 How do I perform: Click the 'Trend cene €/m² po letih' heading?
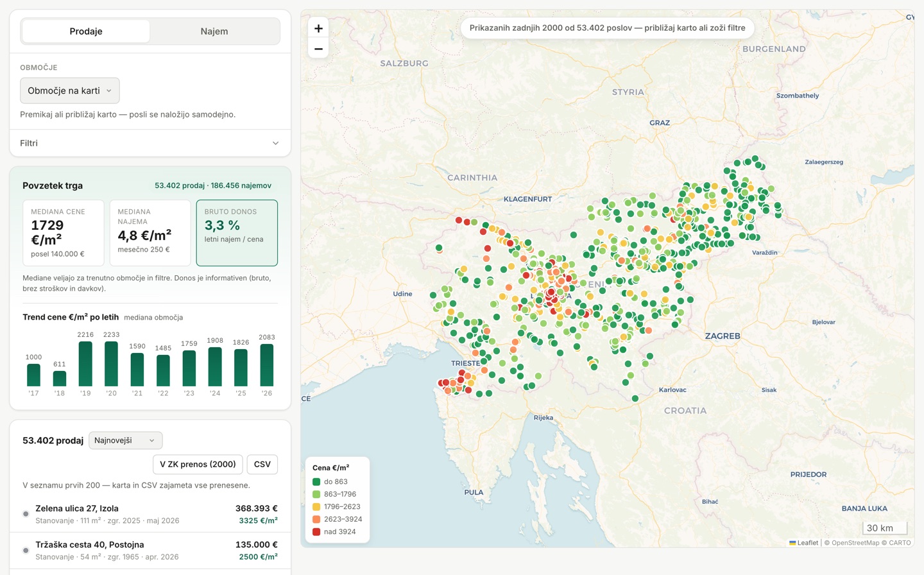coord(71,317)
